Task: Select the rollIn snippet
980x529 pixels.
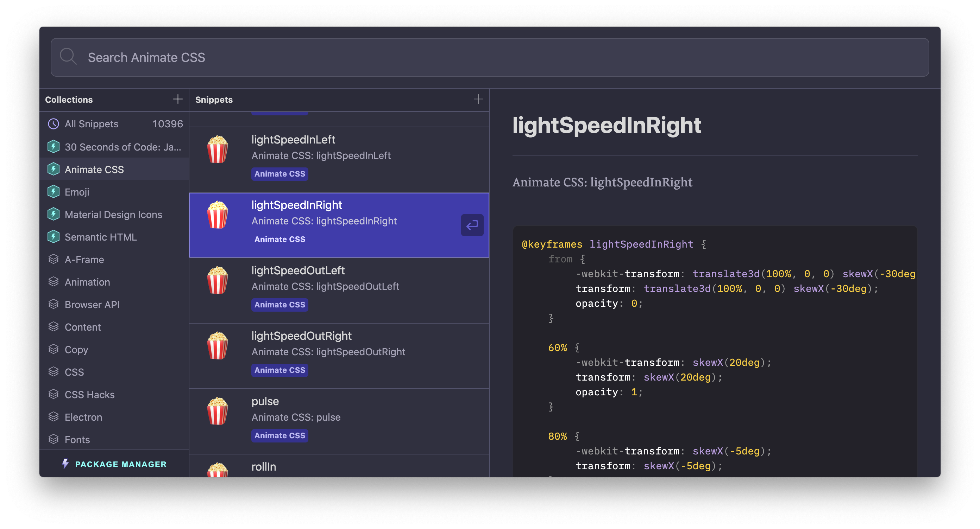Action: click(x=339, y=466)
